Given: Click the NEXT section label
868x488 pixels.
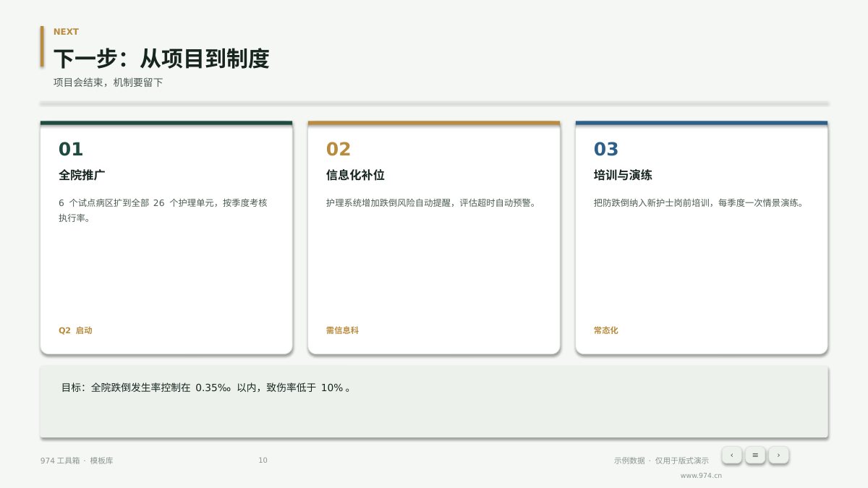Looking at the screenshot, I should coord(66,32).
